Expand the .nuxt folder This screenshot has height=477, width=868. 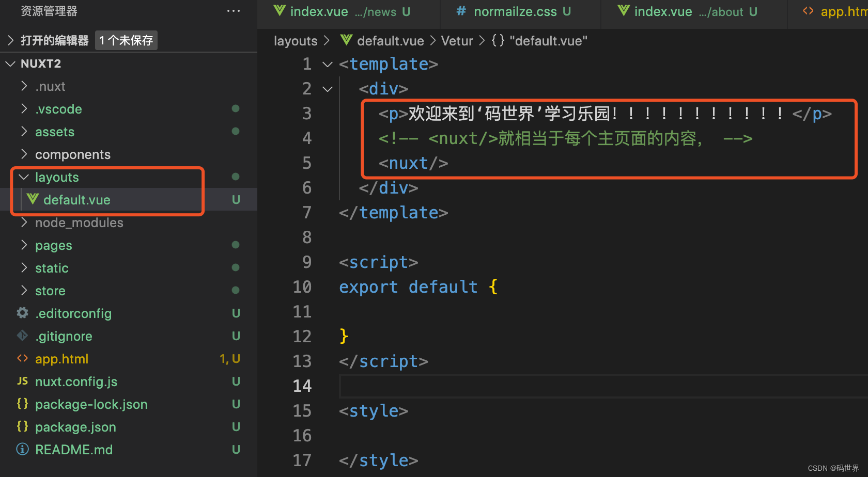pyautogui.click(x=24, y=86)
